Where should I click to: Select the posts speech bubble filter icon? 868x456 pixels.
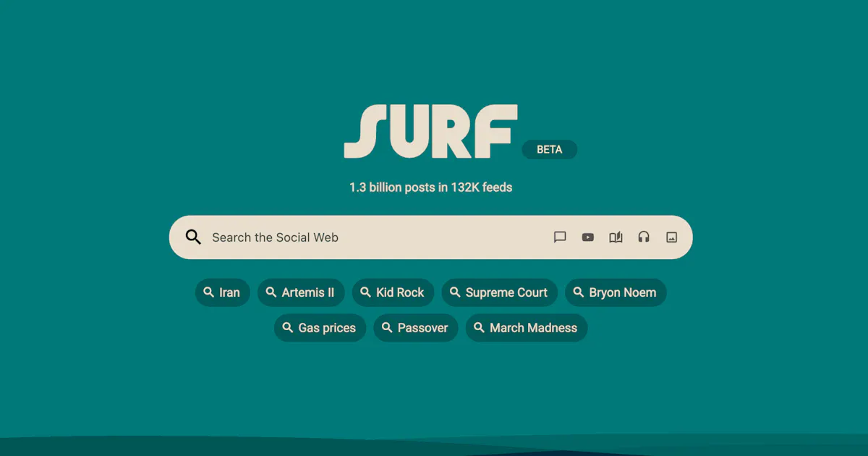[560, 237]
